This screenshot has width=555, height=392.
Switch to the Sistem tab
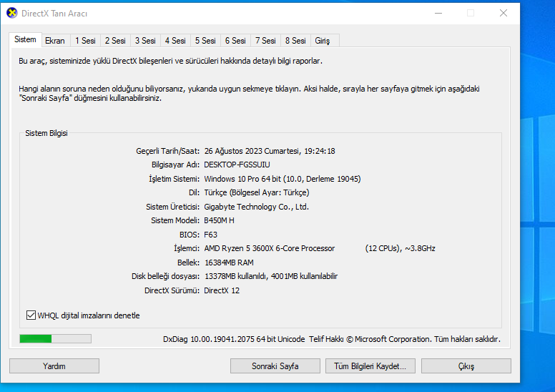[x=25, y=39]
